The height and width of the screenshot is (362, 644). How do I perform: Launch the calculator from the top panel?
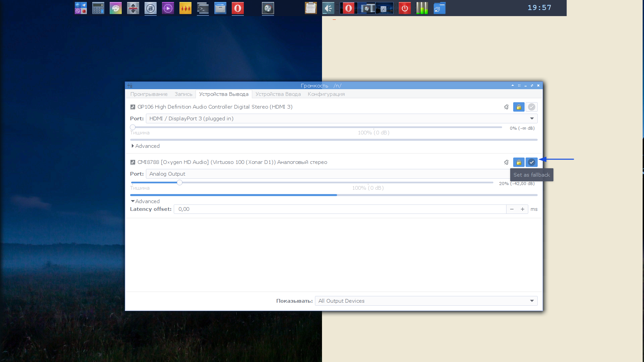click(x=98, y=8)
